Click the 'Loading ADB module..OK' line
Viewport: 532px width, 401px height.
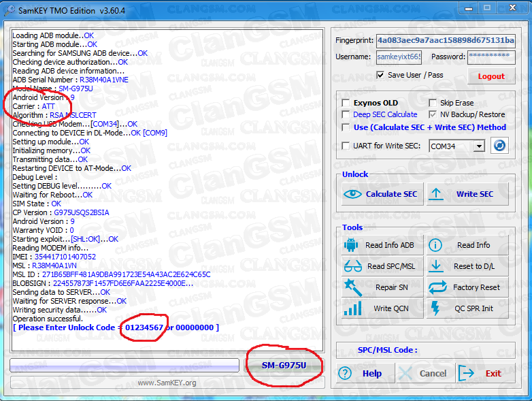[53, 35]
